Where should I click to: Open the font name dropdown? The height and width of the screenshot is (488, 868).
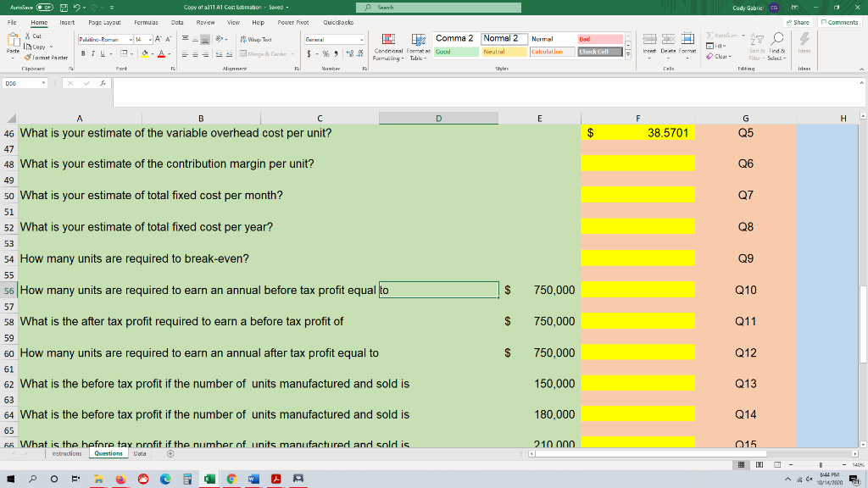(x=131, y=40)
